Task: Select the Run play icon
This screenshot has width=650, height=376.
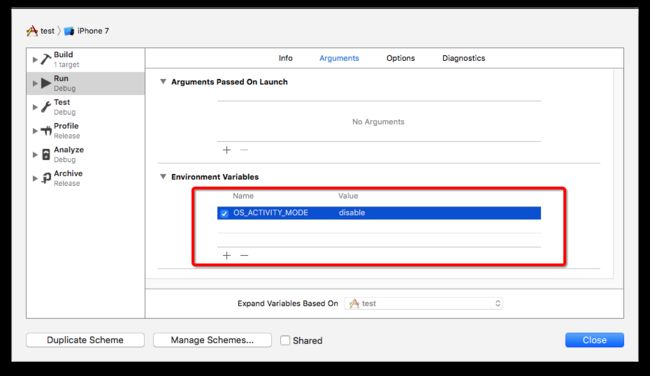Action: click(x=46, y=83)
